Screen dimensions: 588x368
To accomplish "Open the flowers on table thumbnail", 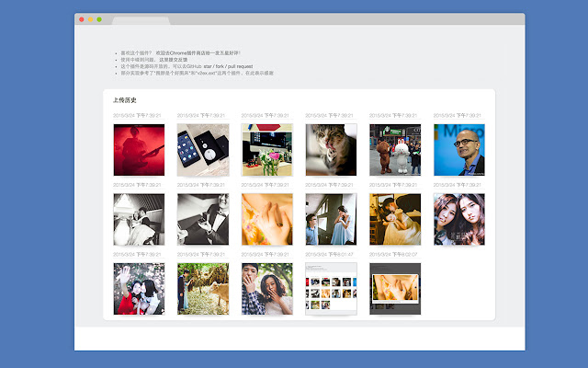I will point(266,150).
